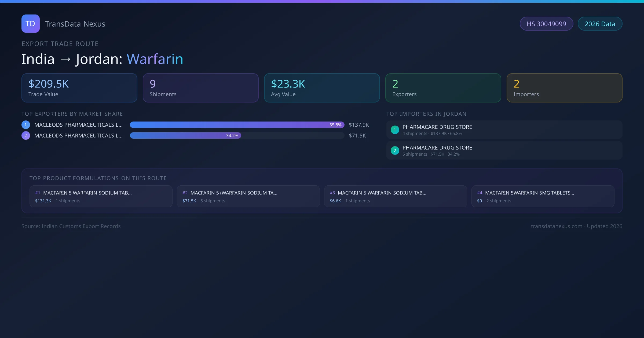Click the transdatanexus.com footer link

point(556,226)
